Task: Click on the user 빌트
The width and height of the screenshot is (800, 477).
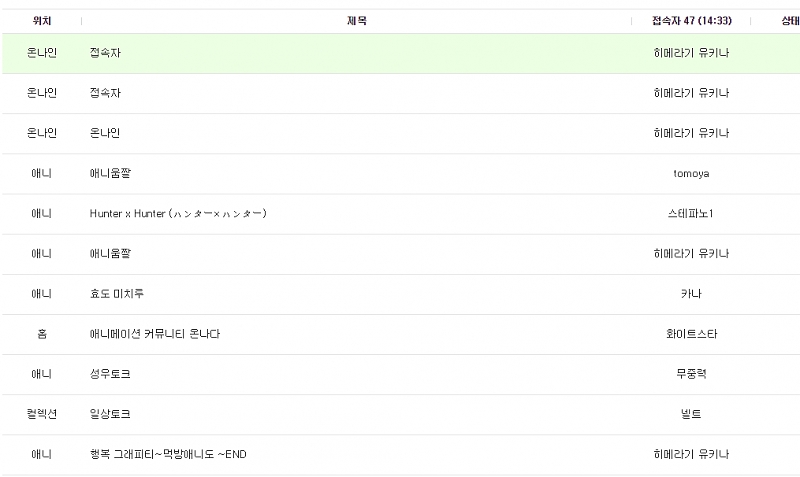Action: point(691,414)
